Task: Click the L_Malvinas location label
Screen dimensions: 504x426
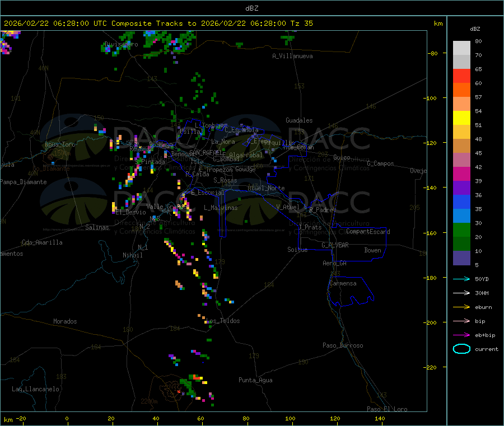Action: point(221,208)
